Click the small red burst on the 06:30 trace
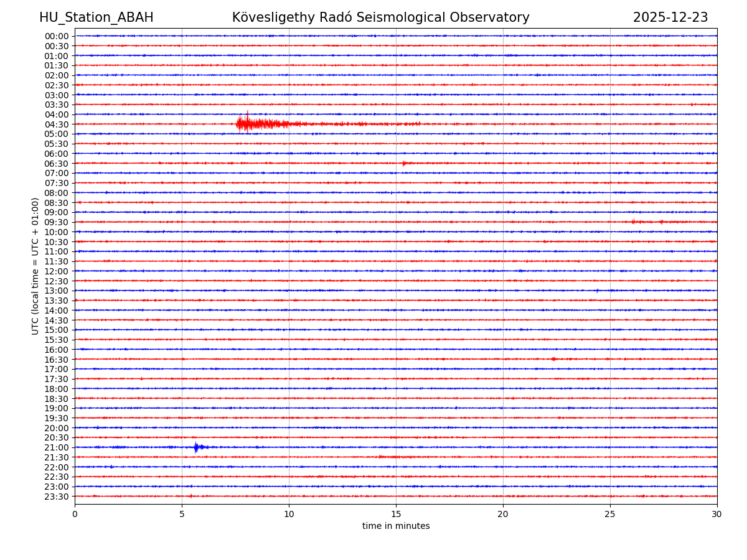Viewport: 747px width, 560px height. tap(404, 163)
